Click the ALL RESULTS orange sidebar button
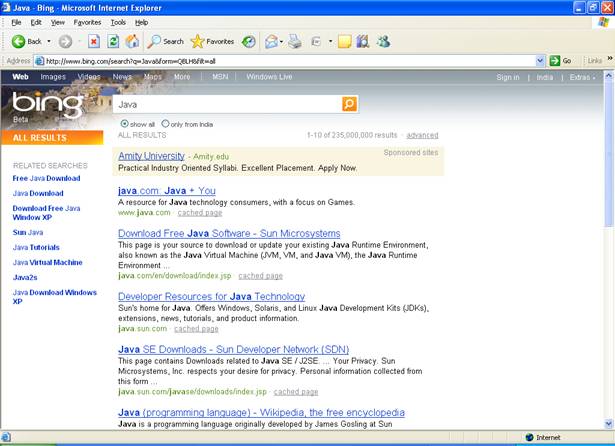 (x=52, y=138)
